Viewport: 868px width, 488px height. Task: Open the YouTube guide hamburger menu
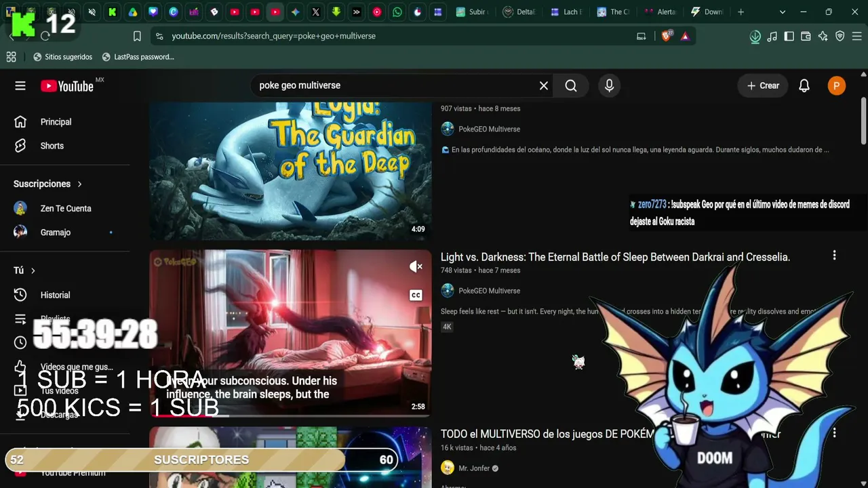coord(20,85)
